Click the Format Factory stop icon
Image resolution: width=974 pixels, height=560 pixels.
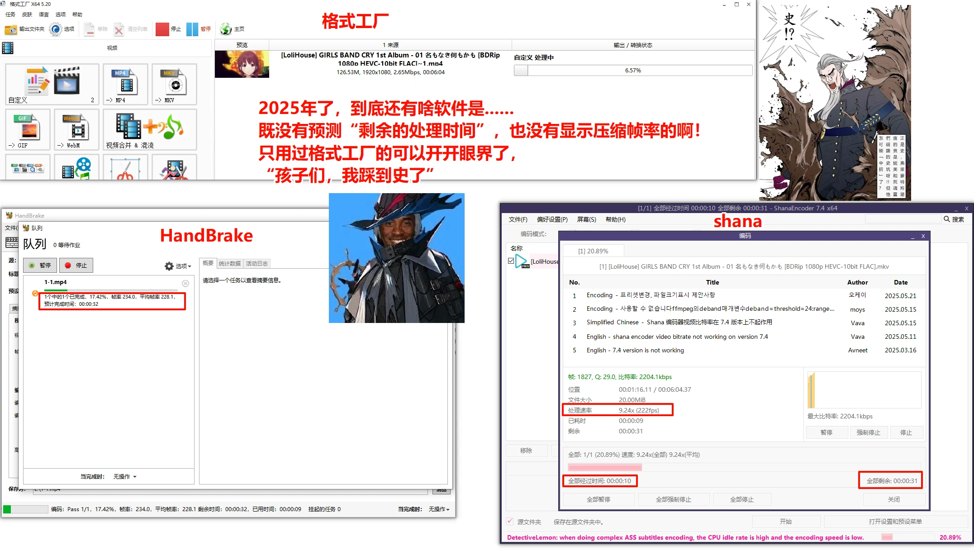click(162, 29)
